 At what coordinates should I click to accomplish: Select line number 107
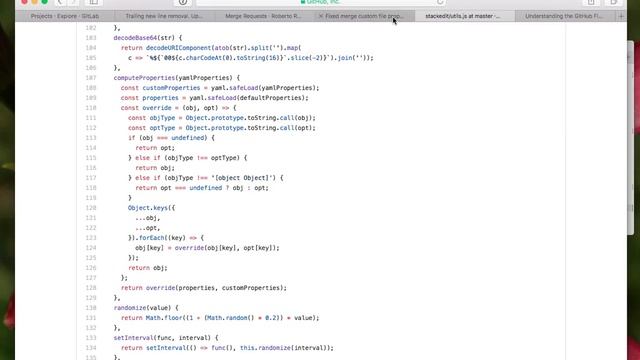[91, 78]
